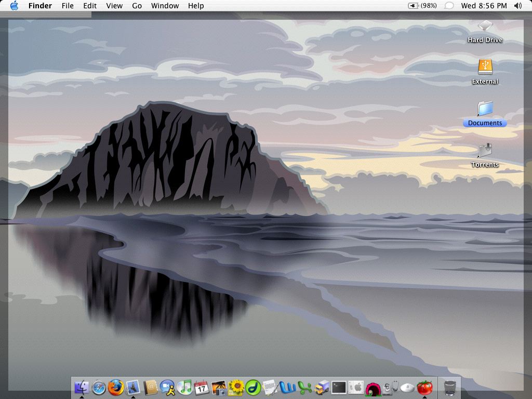Open iTunes music note icon

[x=184, y=388]
